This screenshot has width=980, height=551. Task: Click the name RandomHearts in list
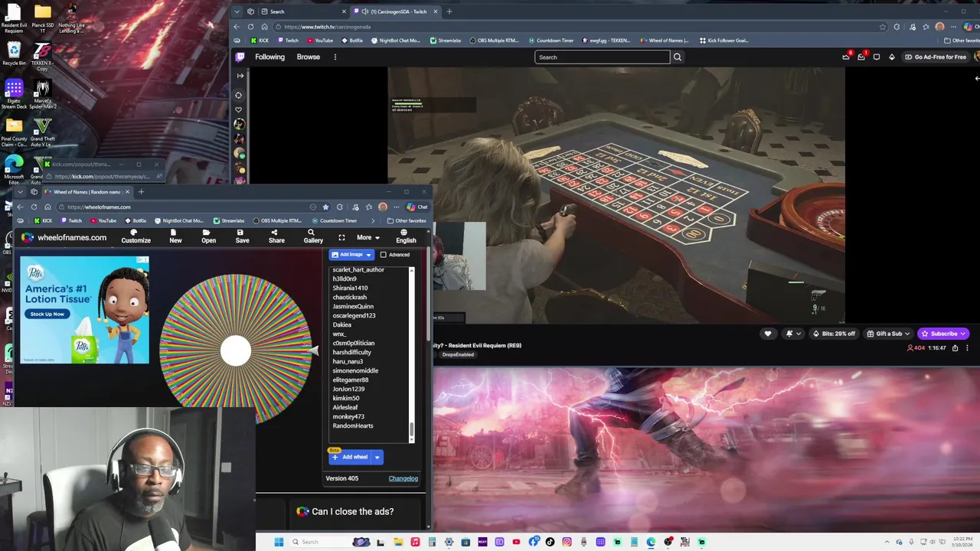coord(353,425)
